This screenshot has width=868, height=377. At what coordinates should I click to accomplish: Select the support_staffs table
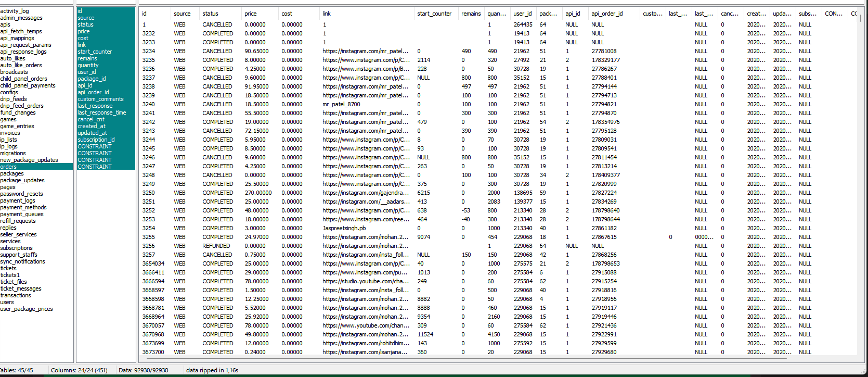(x=19, y=255)
